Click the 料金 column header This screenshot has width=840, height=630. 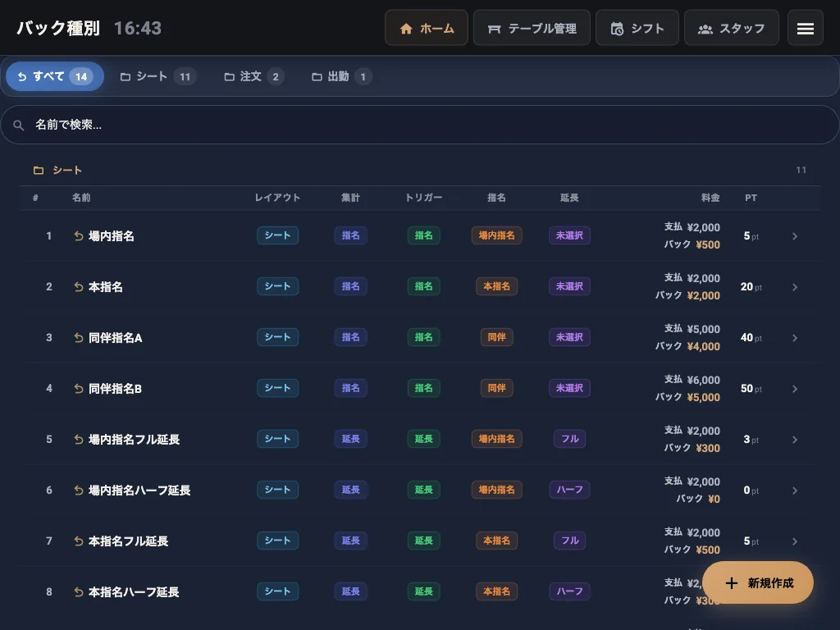tap(710, 198)
